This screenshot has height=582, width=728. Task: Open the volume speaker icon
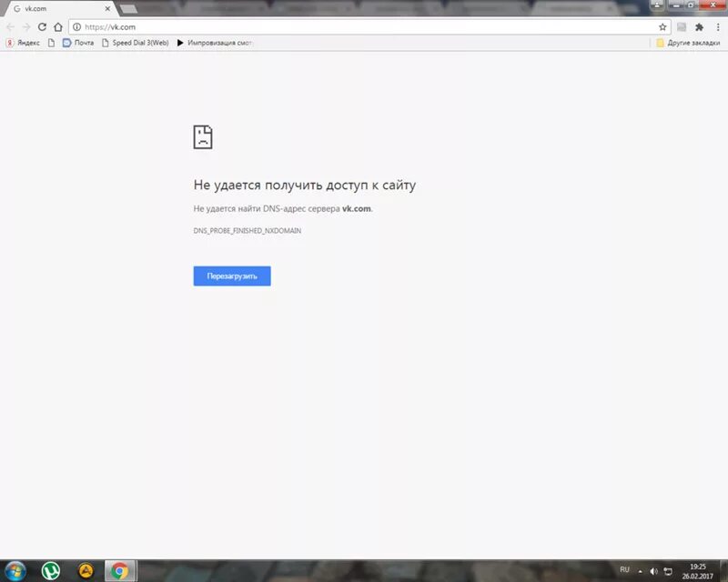pyautogui.click(x=653, y=571)
